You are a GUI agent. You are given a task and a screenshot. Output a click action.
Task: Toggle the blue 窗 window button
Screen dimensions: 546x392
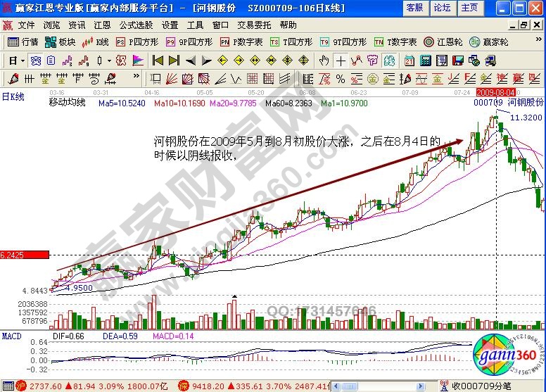35,61
